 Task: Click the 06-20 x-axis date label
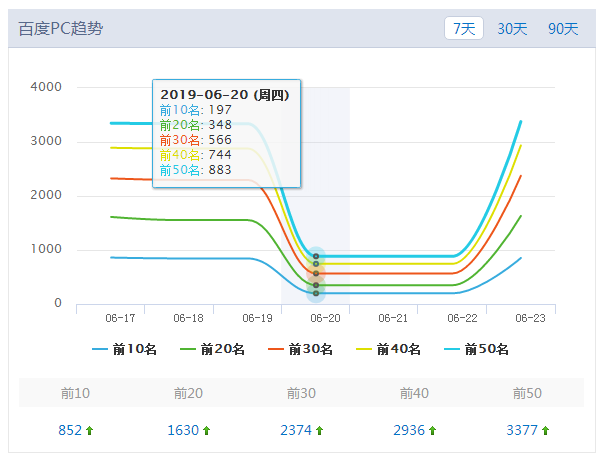click(x=325, y=318)
